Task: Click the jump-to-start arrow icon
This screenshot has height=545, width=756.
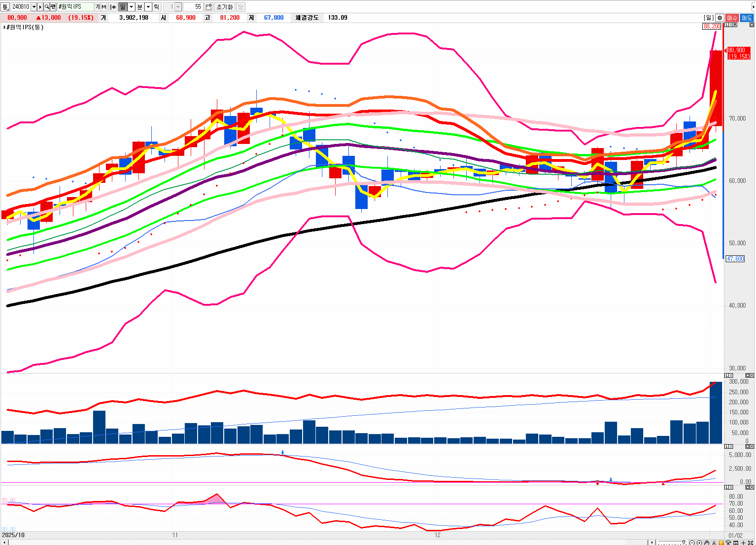Action: tap(113, 7)
